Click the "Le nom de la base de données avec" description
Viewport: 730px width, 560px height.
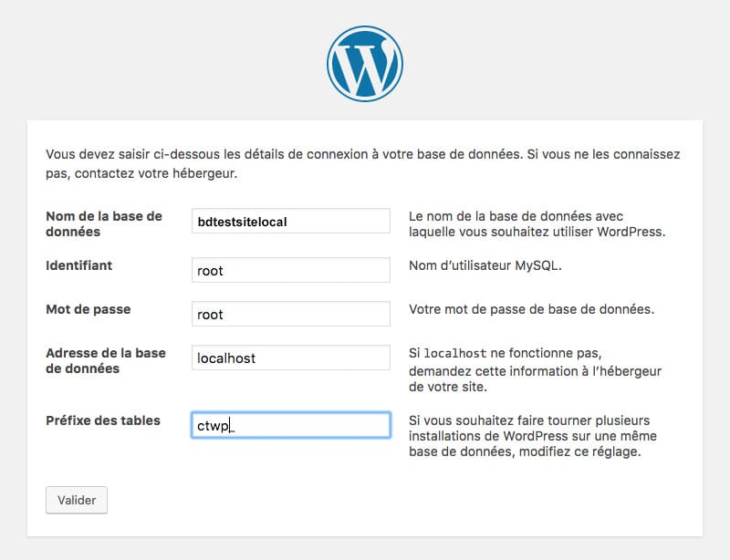[537, 223]
